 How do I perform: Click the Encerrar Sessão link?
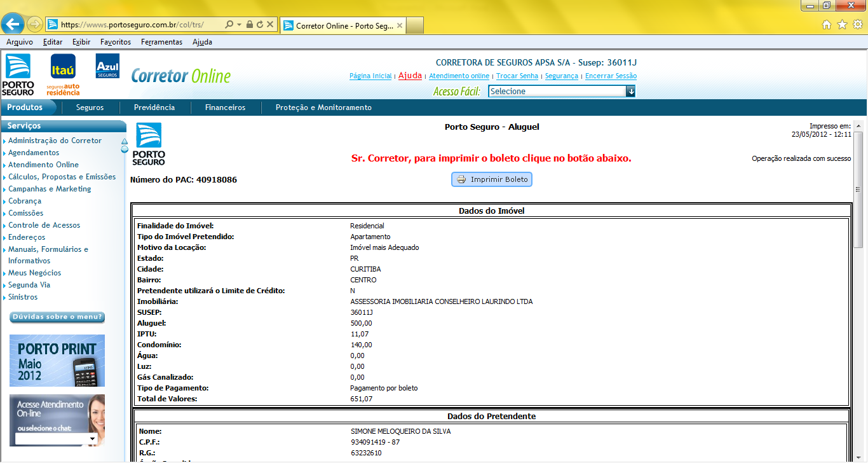coord(611,76)
